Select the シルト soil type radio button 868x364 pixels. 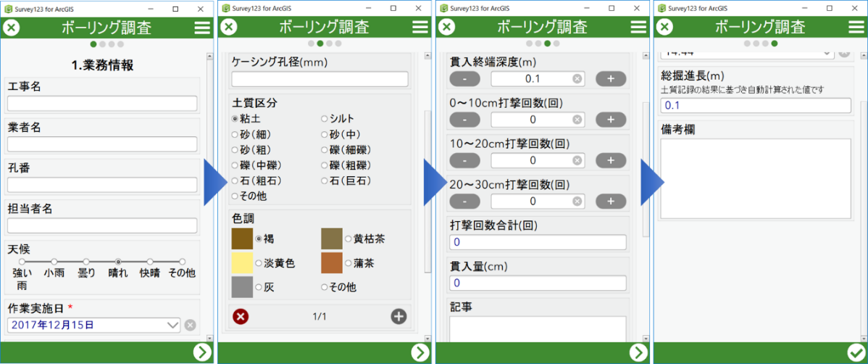coord(325,119)
